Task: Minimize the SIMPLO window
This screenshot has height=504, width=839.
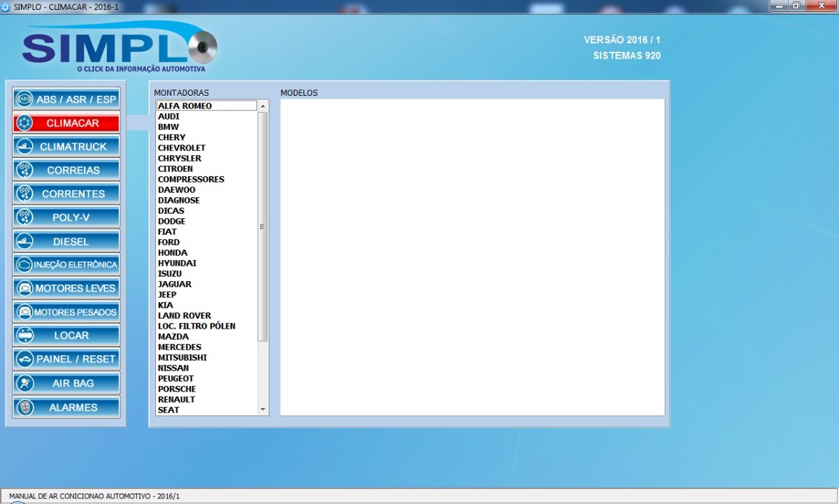Action: click(x=780, y=6)
